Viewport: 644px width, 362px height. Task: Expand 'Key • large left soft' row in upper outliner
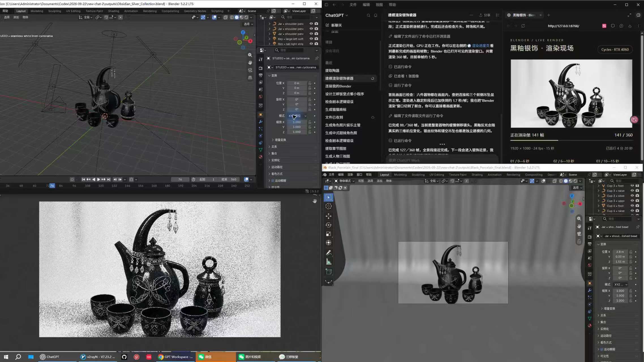pyautogui.click(x=270, y=39)
